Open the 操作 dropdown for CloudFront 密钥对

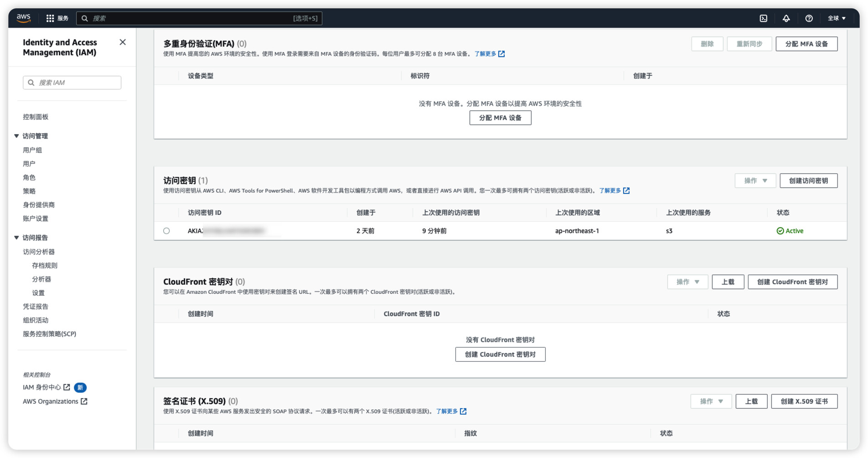pyautogui.click(x=687, y=282)
